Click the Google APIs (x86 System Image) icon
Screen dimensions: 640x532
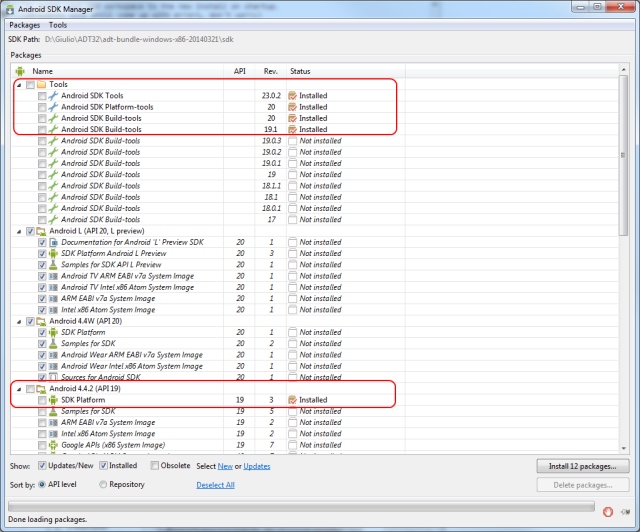point(53,445)
